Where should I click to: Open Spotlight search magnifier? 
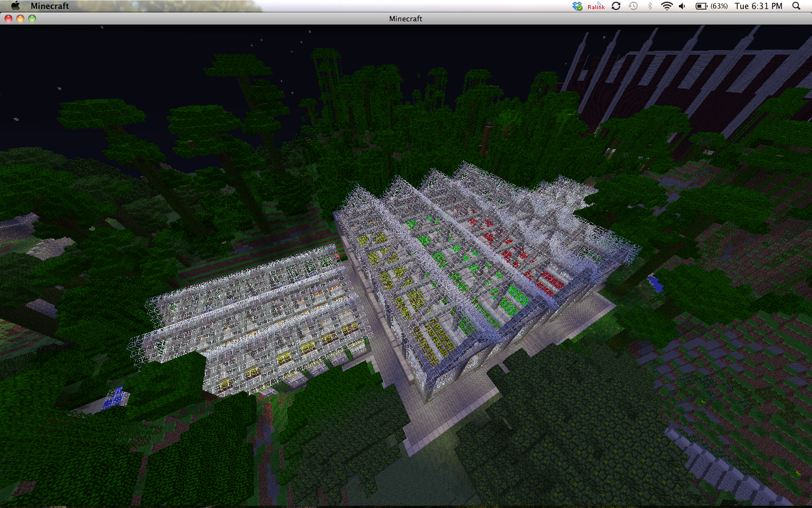pos(796,6)
